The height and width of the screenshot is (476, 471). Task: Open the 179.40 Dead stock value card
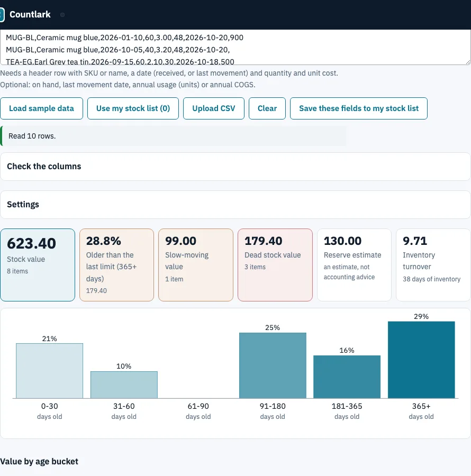pos(275,265)
